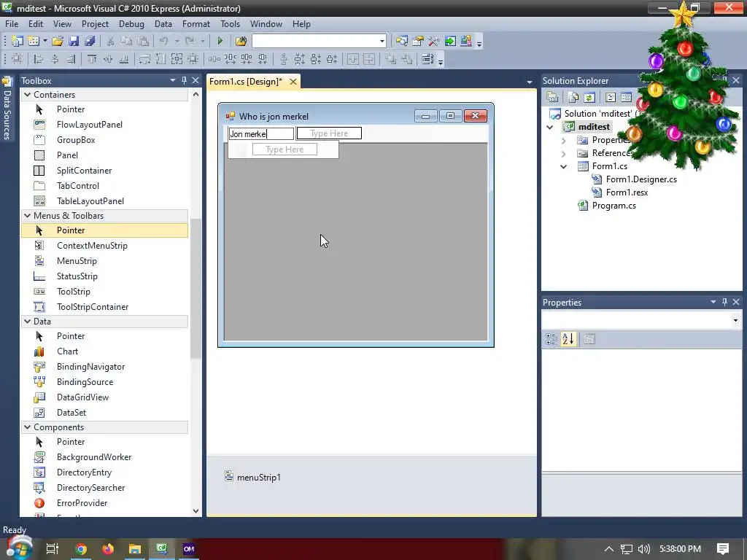Viewport: 747px width, 560px height.
Task: Open the active documents dropdown arrow beside the tabs
Action: (530, 82)
